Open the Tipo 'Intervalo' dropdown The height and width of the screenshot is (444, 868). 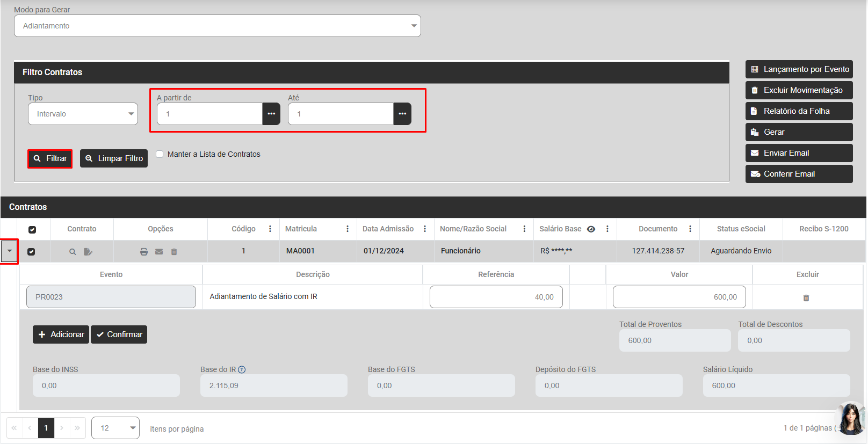(x=83, y=114)
